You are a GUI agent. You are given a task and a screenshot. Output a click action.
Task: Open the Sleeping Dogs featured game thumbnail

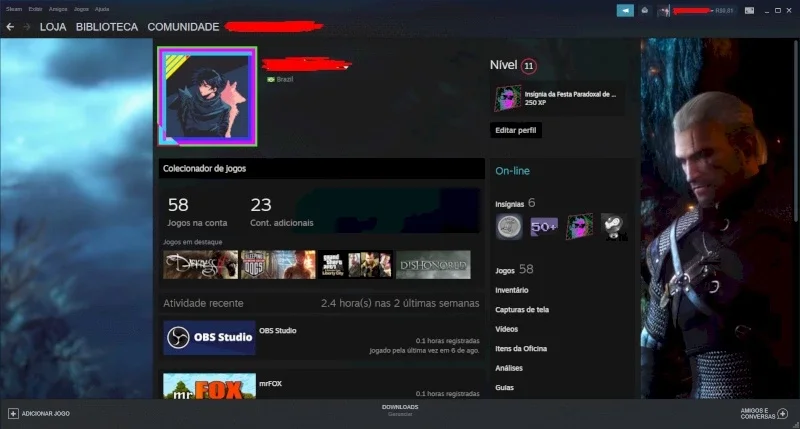click(278, 264)
